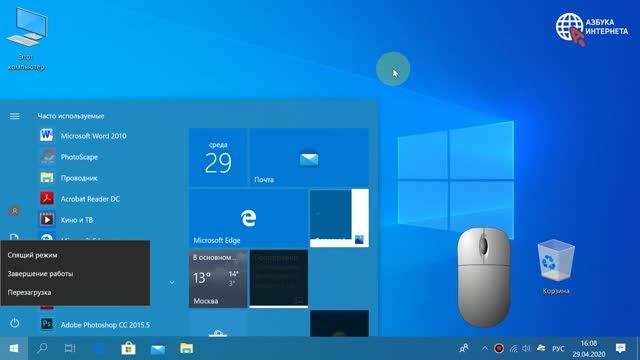
Task: Open the calendar tile showing среда 29
Action: tap(218, 157)
